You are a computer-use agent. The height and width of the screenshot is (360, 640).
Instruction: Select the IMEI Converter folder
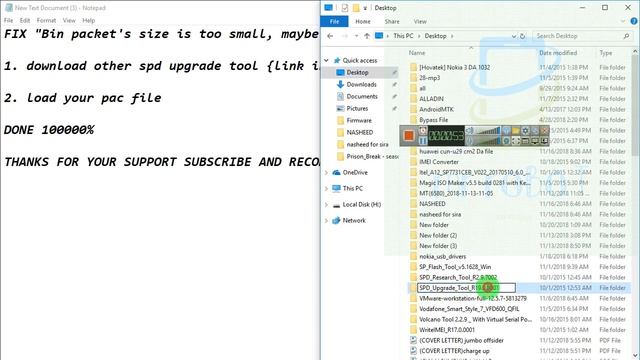click(x=439, y=162)
